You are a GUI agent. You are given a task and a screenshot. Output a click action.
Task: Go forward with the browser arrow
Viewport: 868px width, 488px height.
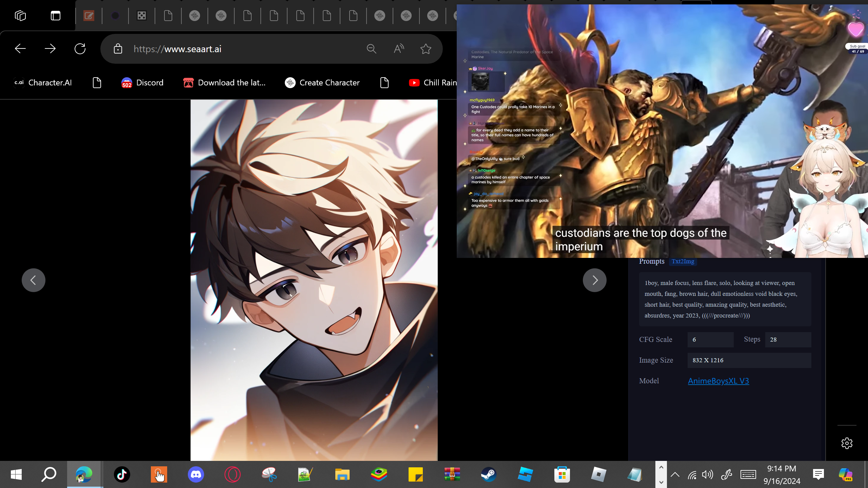[x=50, y=49]
